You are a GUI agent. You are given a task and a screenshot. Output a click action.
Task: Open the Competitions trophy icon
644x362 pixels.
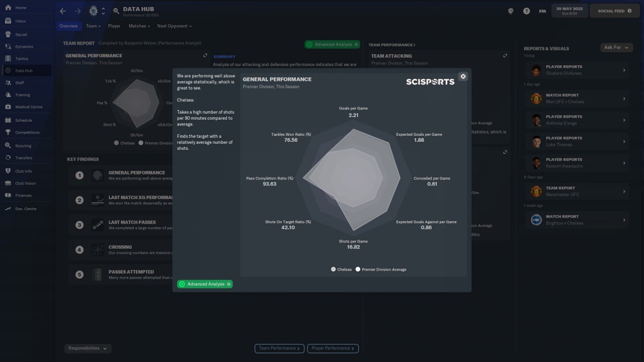[8, 132]
